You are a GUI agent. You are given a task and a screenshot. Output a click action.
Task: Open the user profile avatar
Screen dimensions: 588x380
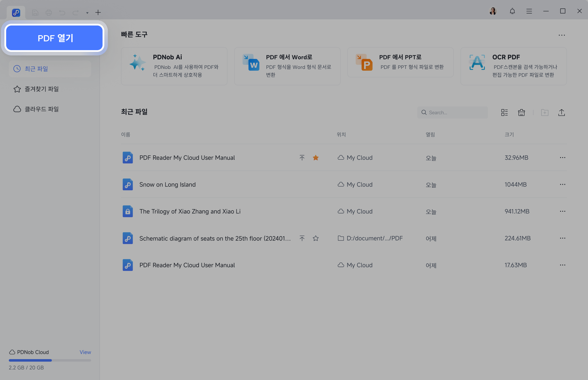click(x=493, y=11)
